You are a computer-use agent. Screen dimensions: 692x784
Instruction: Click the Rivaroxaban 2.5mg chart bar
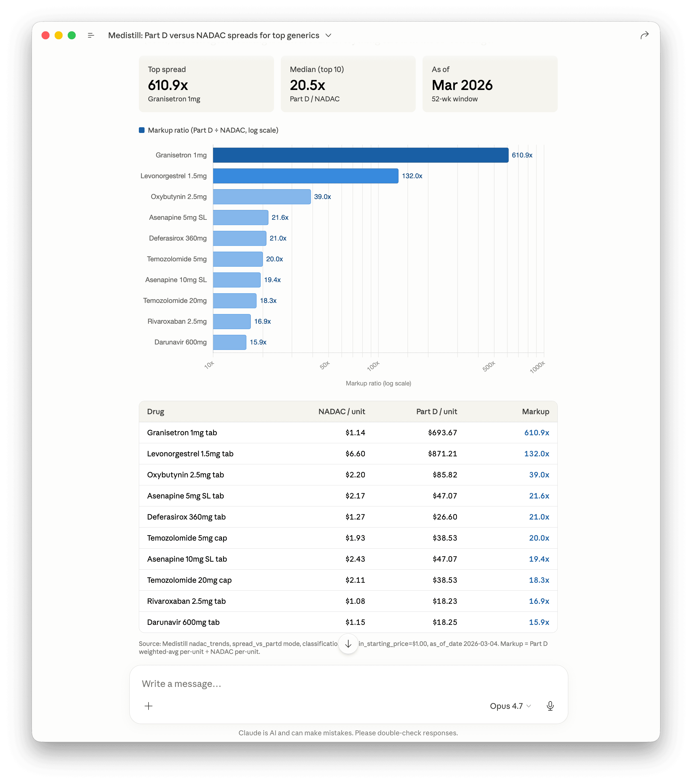pos(232,321)
